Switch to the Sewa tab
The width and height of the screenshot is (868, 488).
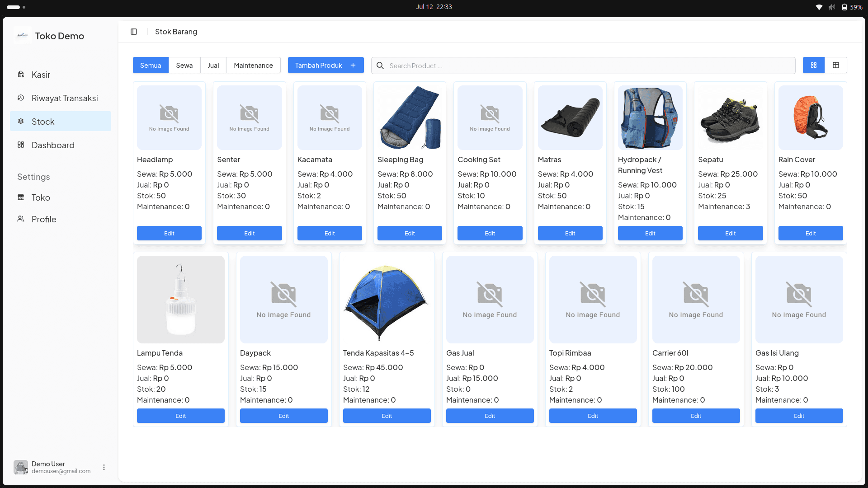click(184, 65)
